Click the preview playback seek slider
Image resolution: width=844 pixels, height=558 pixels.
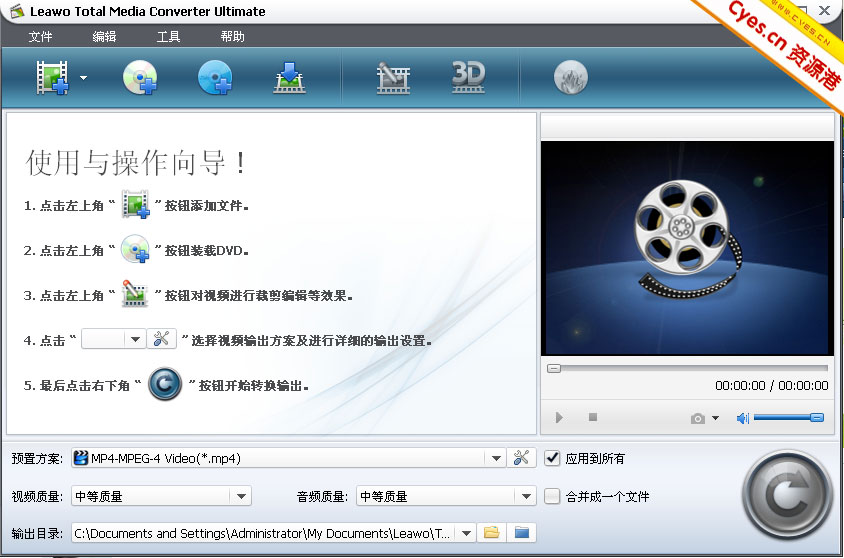point(687,368)
